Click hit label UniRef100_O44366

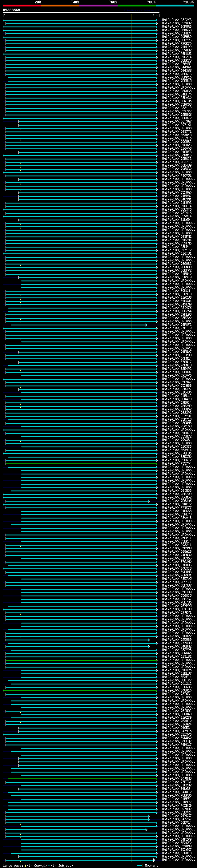tap(177, 71)
